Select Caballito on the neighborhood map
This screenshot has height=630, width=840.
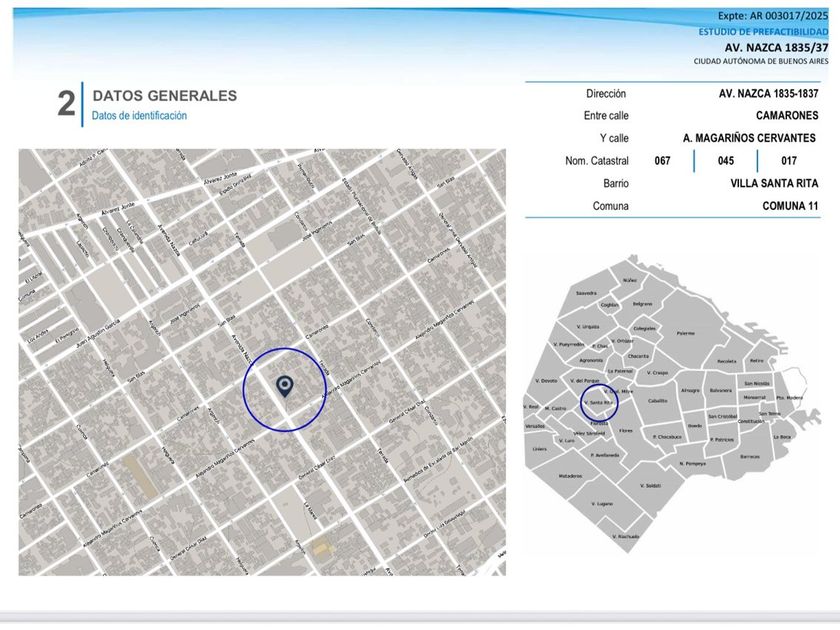pos(657,400)
